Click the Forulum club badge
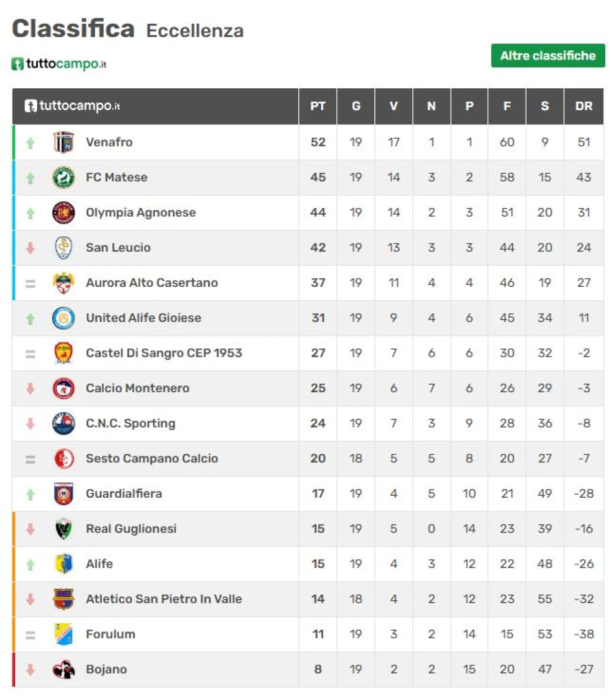Viewport: 611px width, 700px height. coord(63,634)
